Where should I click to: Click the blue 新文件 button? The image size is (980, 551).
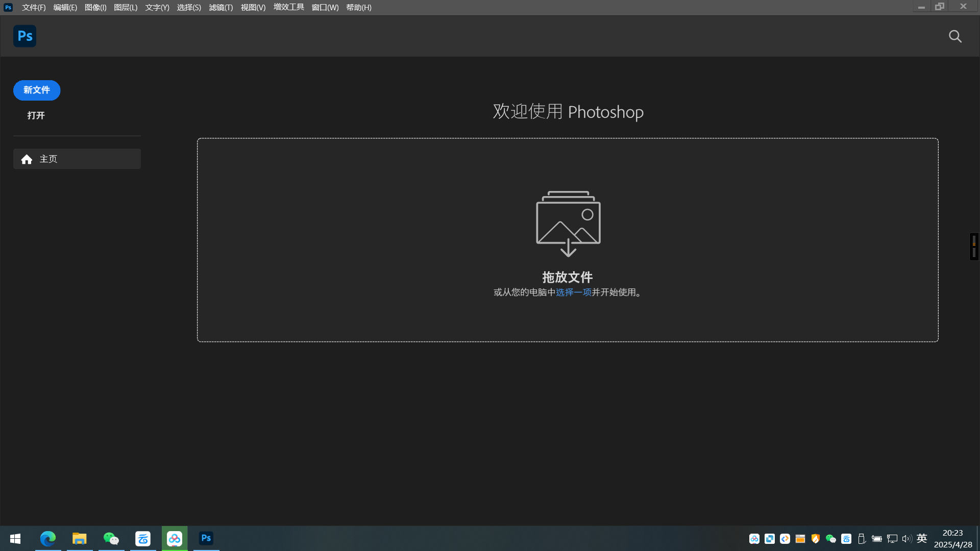[x=37, y=90]
